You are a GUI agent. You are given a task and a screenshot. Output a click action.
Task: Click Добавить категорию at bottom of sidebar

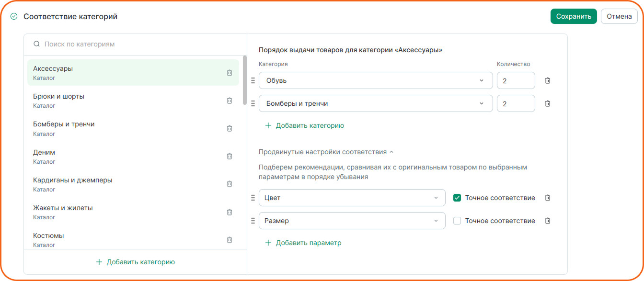136,262
